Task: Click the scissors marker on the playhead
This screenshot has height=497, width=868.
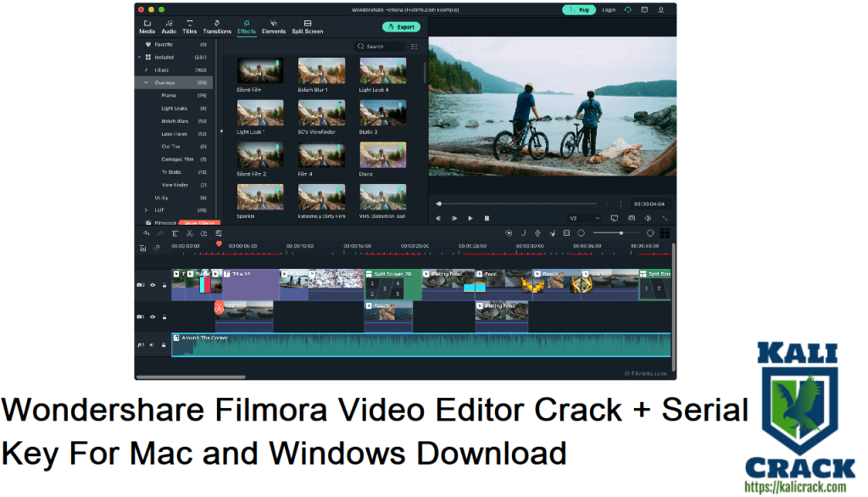Action: tap(220, 306)
